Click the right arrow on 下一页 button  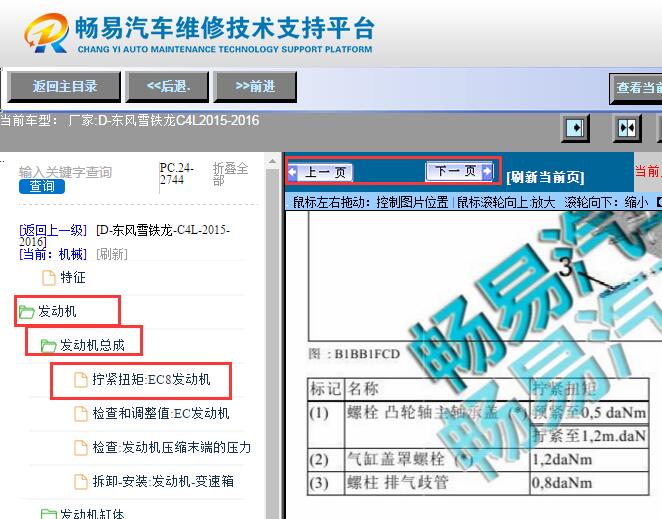pyautogui.click(x=487, y=171)
